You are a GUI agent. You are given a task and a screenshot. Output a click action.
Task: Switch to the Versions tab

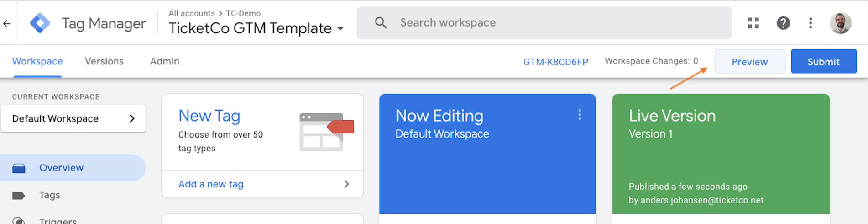104,61
